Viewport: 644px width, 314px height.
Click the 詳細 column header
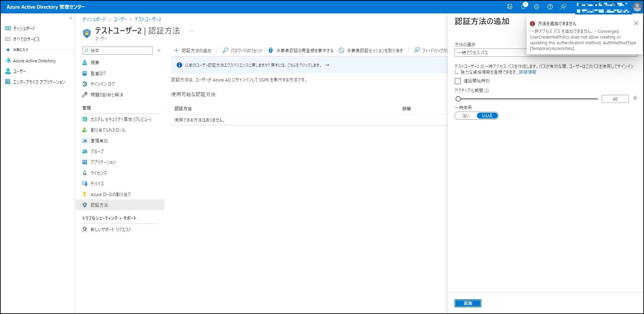(407, 109)
